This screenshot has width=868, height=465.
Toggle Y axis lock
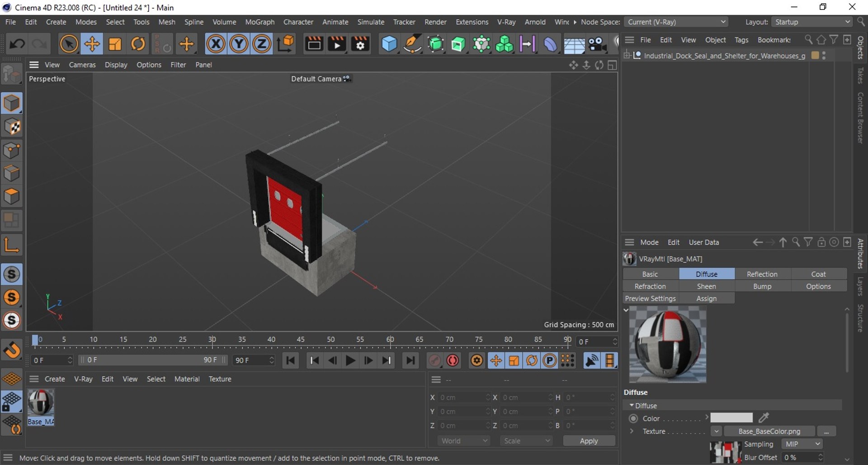click(239, 44)
